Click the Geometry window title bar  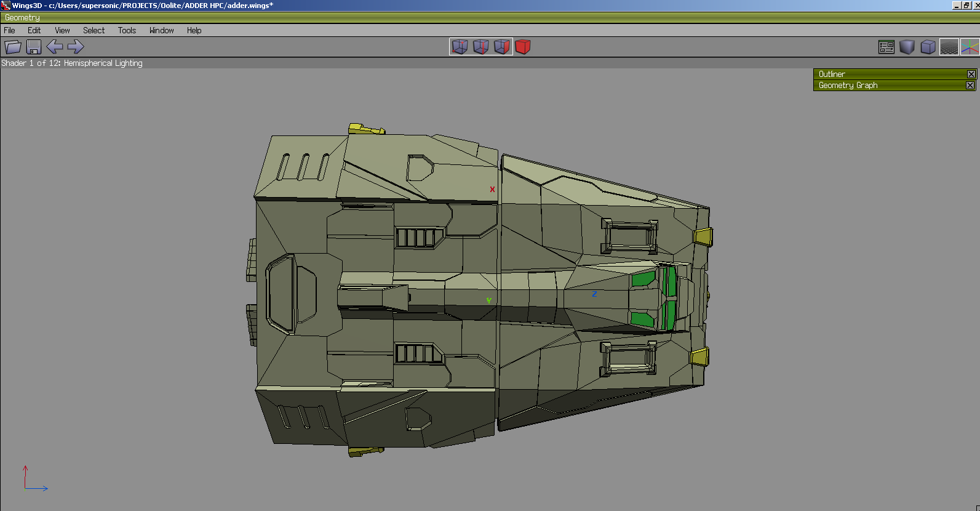pyautogui.click(x=490, y=18)
